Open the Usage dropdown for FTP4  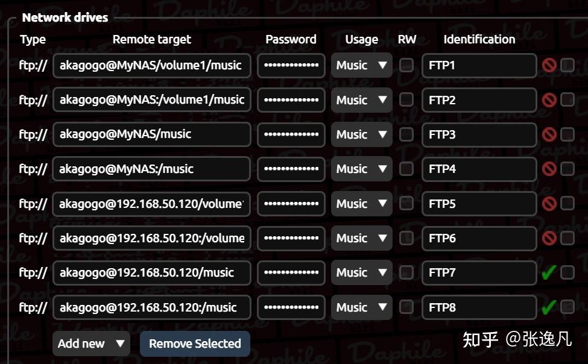pos(361,169)
